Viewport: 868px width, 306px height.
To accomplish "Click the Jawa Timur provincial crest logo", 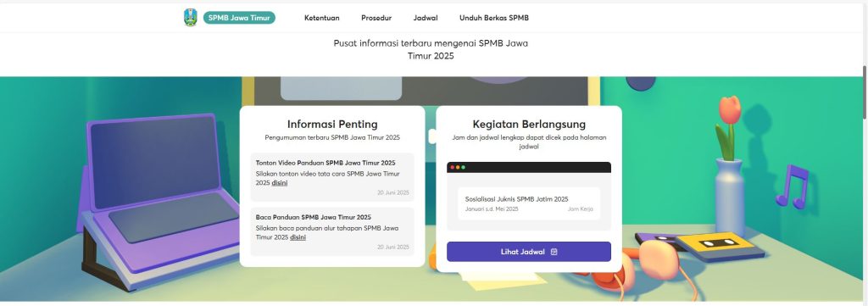I will (x=191, y=18).
